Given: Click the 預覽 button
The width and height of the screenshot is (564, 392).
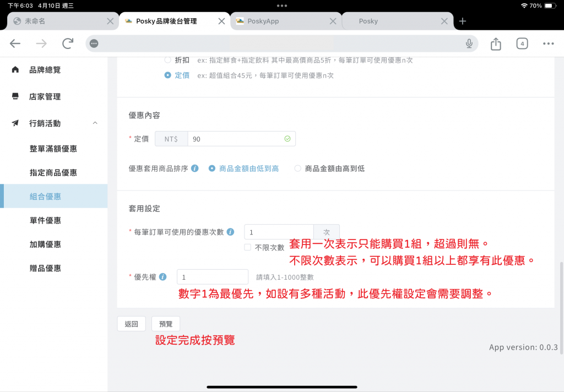Looking at the screenshot, I should (166, 324).
